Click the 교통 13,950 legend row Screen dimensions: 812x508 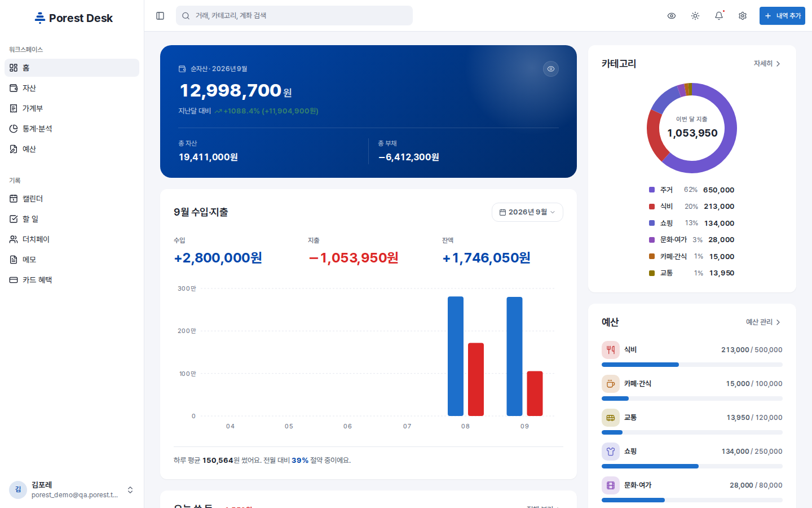[692, 273]
